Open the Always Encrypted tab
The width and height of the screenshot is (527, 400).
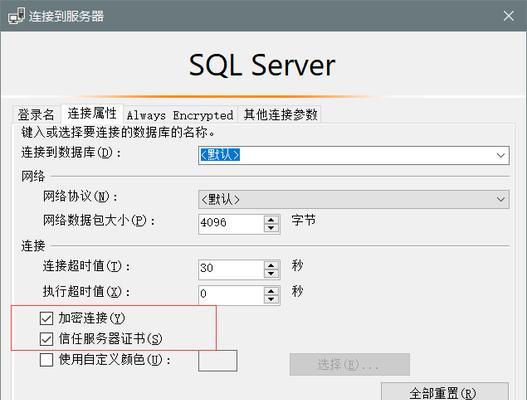tap(180, 115)
